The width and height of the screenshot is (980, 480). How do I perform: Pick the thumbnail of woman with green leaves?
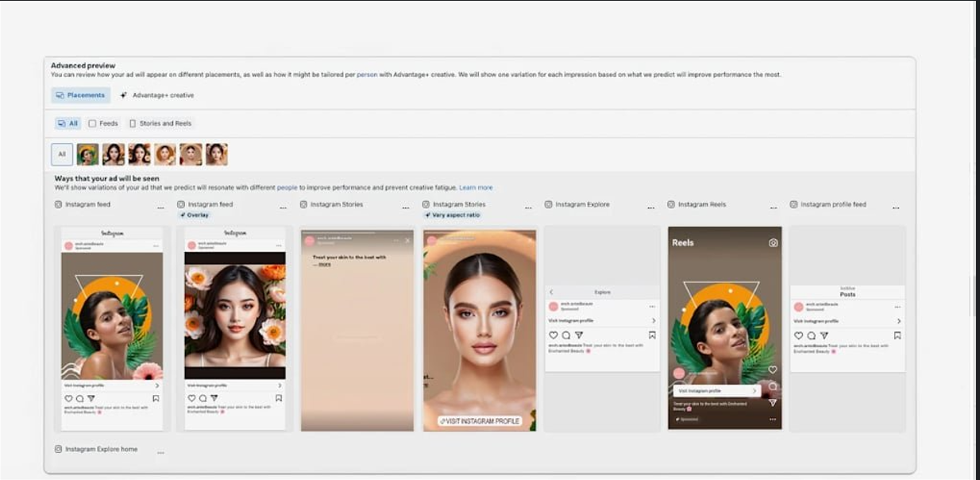tap(88, 154)
